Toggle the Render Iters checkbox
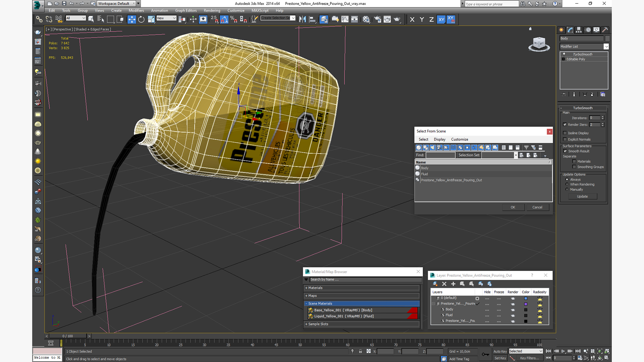The height and width of the screenshot is (362, 644). click(565, 125)
